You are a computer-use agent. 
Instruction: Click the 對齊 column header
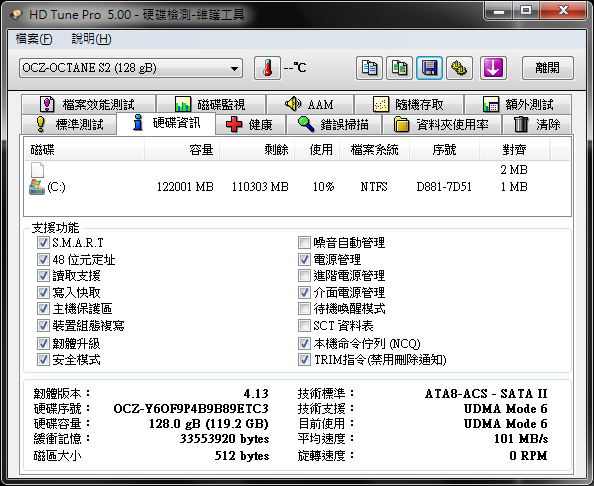tap(514, 150)
